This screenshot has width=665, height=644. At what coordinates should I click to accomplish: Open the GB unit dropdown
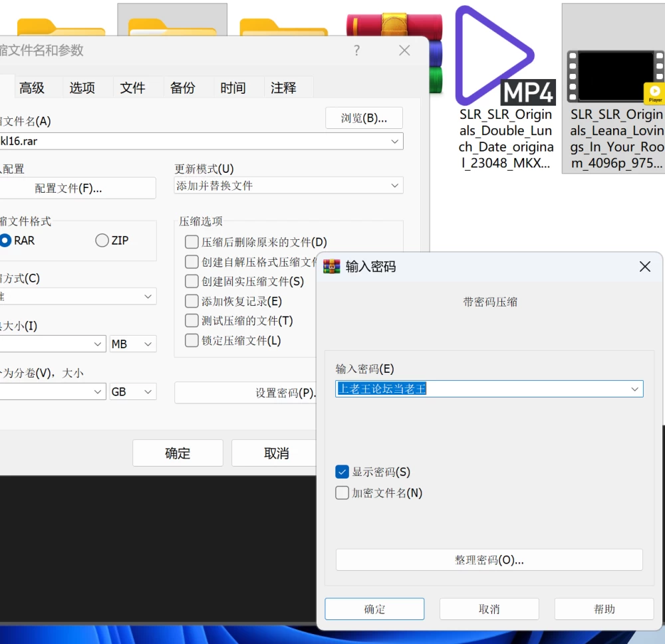tap(133, 391)
